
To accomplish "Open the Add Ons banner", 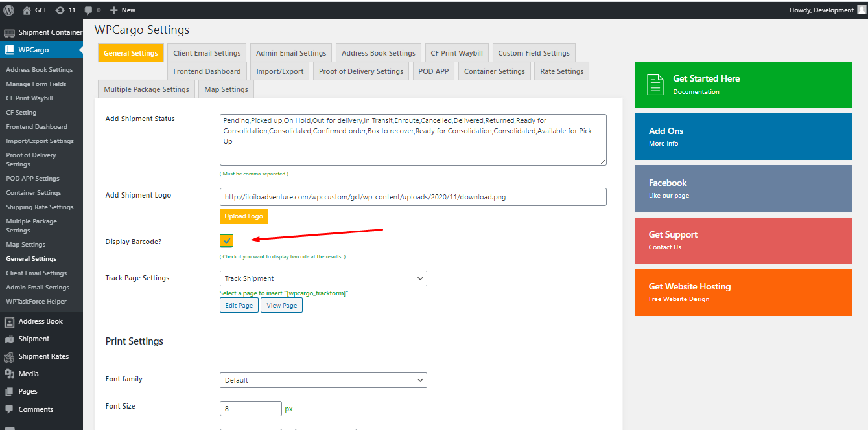I will click(x=743, y=137).
